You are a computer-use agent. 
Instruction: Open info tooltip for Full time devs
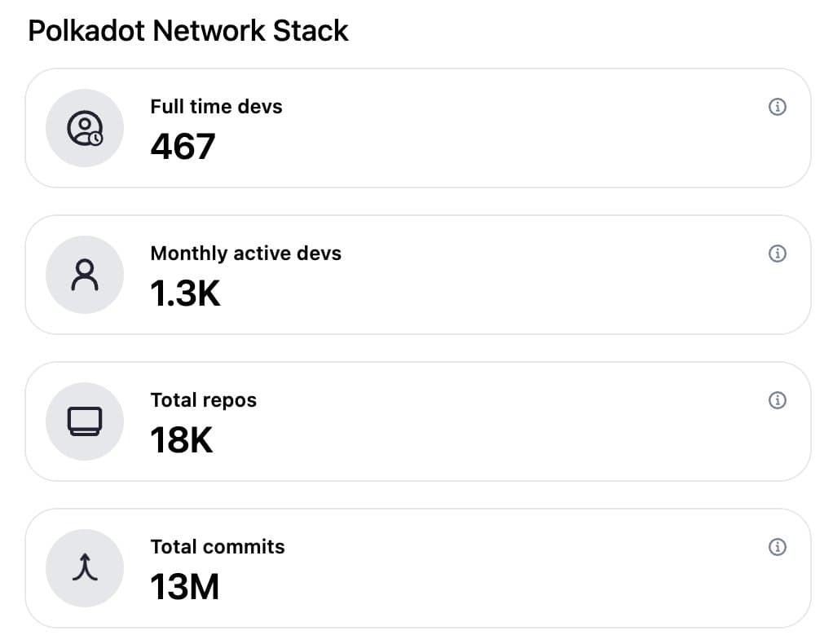[778, 107]
